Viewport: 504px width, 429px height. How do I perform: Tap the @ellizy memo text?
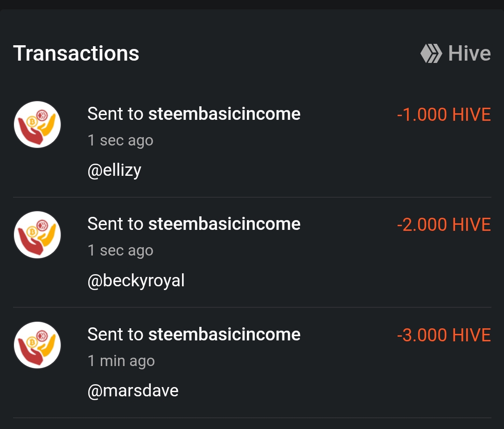click(114, 170)
